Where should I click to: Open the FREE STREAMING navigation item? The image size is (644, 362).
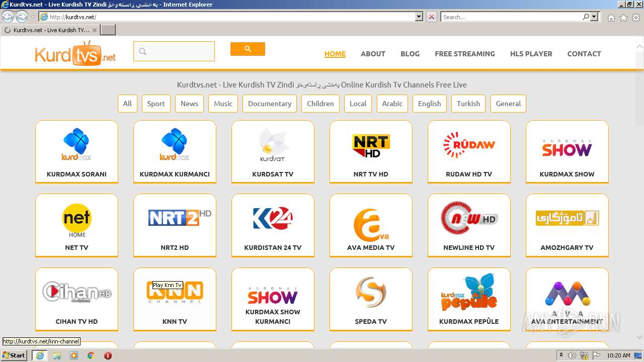465,54
